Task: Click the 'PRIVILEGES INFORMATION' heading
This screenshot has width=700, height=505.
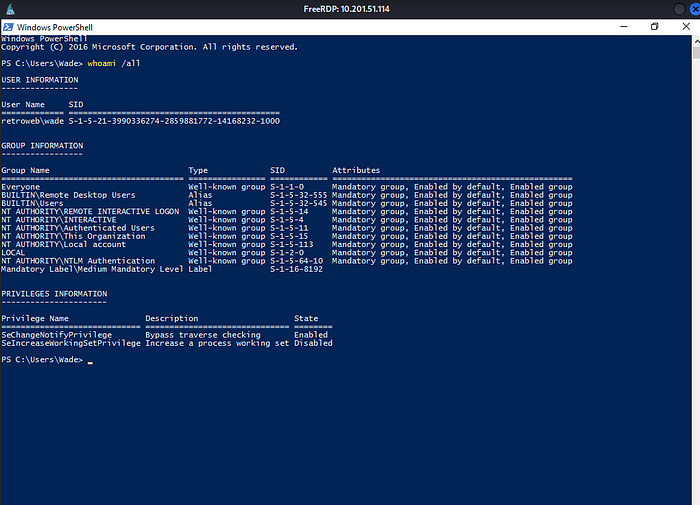Action: coord(54,294)
